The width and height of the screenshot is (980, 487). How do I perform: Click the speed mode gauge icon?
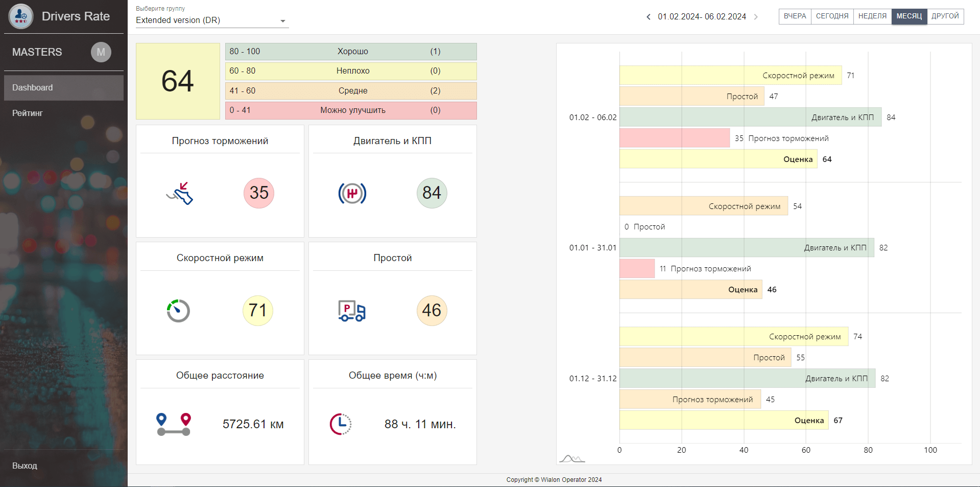(x=178, y=311)
